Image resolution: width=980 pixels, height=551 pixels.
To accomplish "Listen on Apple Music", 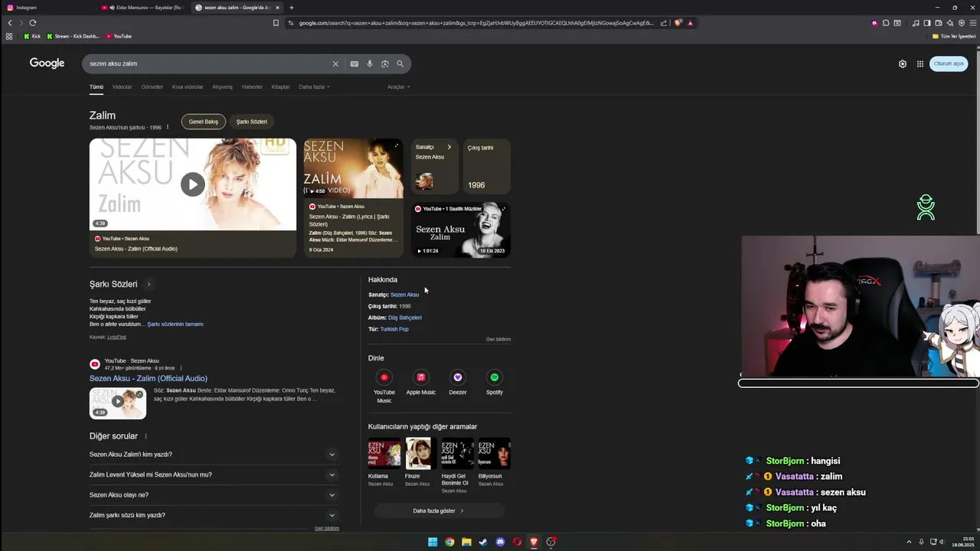I will click(x=420, y=383).
